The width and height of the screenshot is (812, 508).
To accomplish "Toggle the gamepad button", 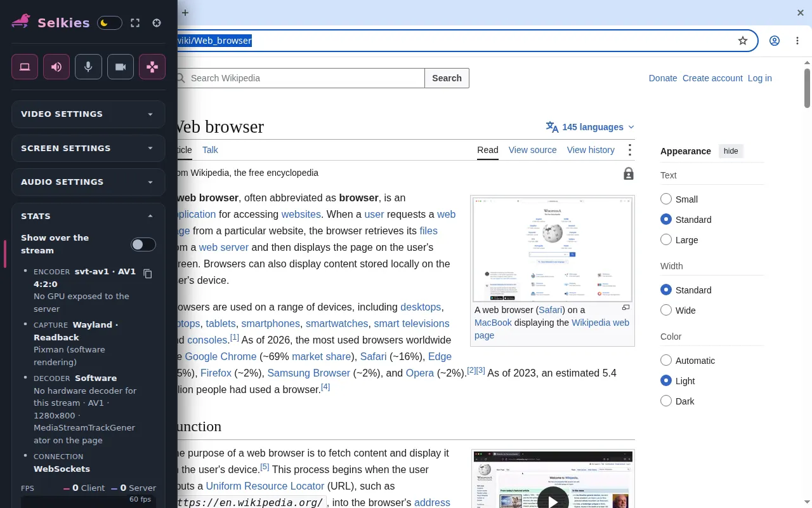I will pyautogui.click(x=152, y=67).
